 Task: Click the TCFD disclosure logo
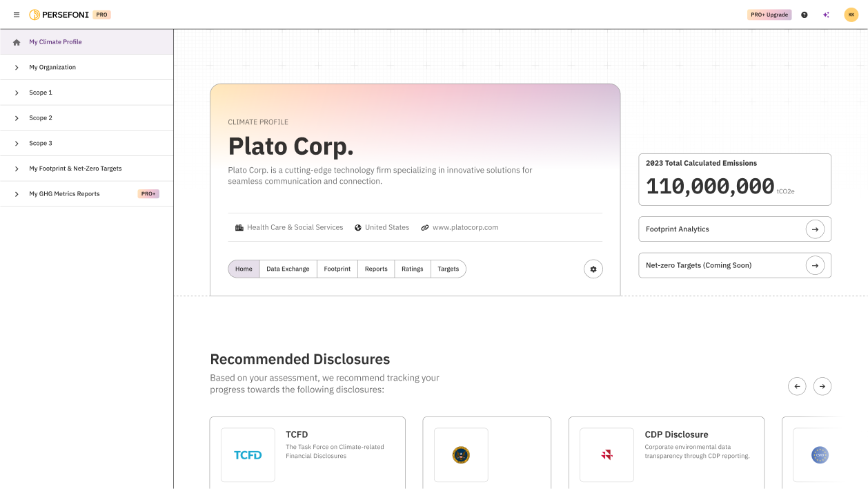pyautogui.click(x=248, y=454)
